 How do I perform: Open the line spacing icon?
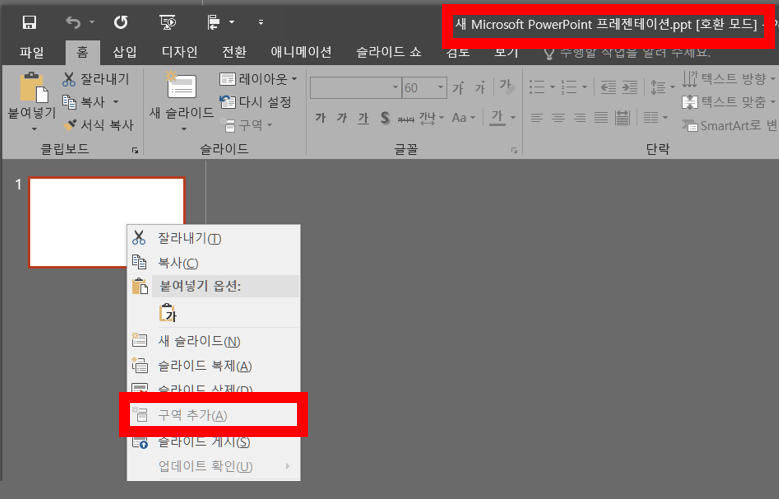(x=658, y=87)
